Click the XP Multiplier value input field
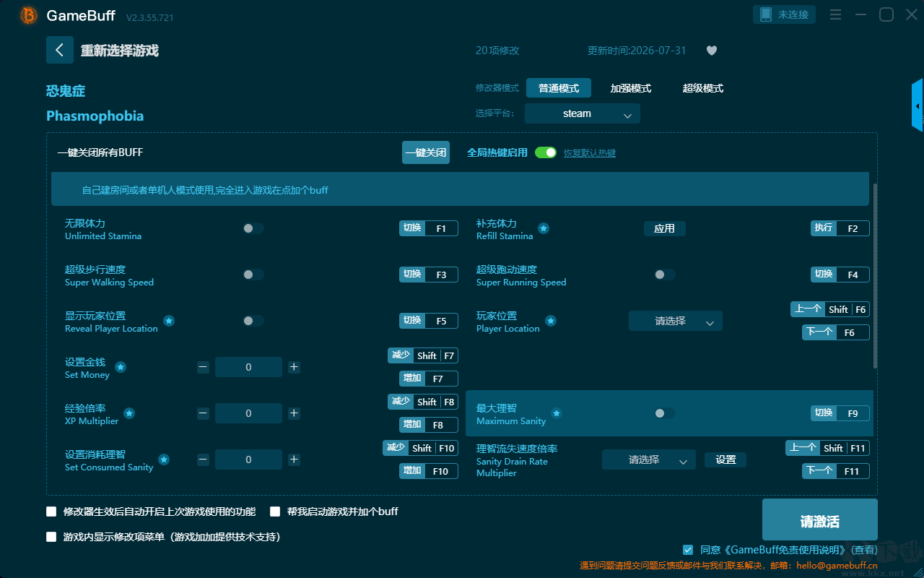Viewport: 924px width, 578px height. [x=248, y=413]
